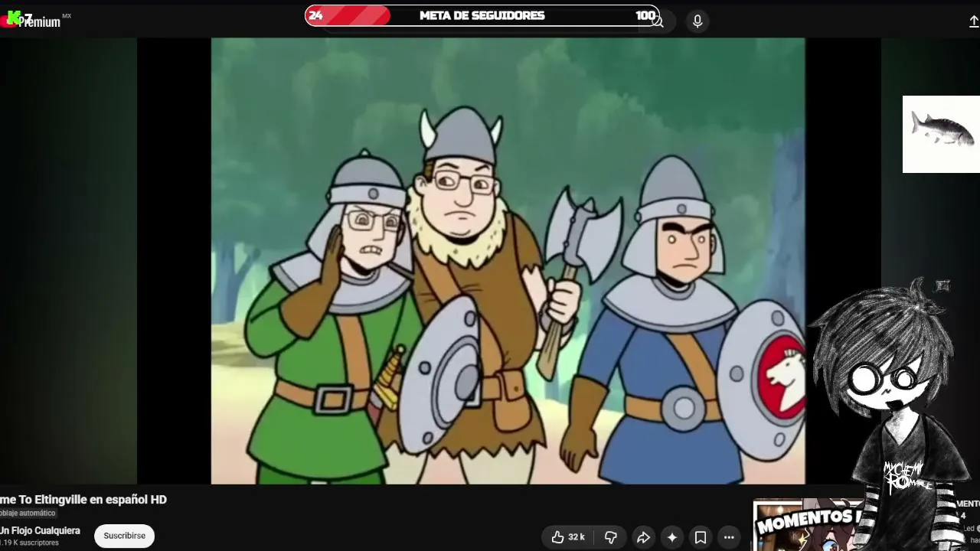This screenshot has height=551, width=980.
Task: Dislike the video with the thumbs-down icon
Action: (610, 537)
